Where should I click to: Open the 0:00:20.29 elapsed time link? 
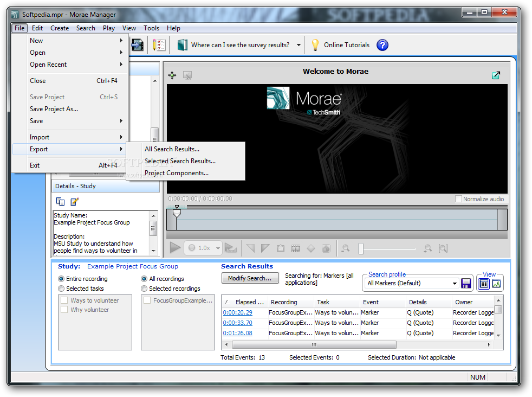[237, 312]
